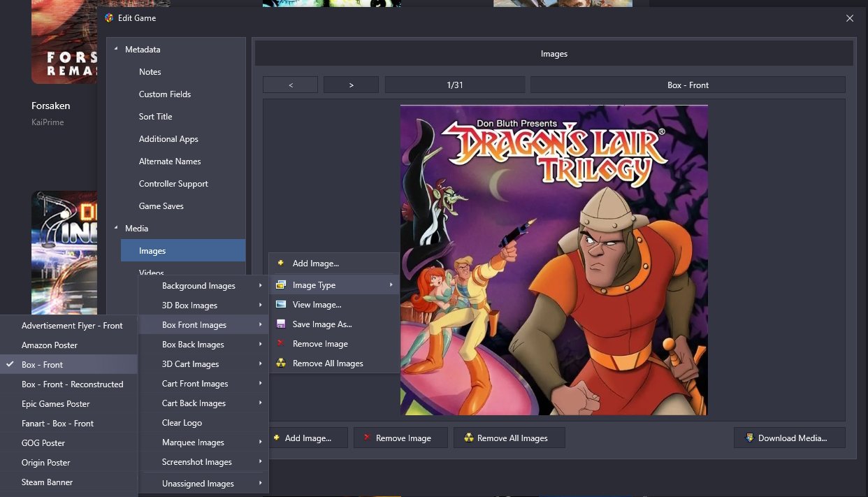
Task: Select Sort Title in the sidebar
Action: click(x=155, y=117)
